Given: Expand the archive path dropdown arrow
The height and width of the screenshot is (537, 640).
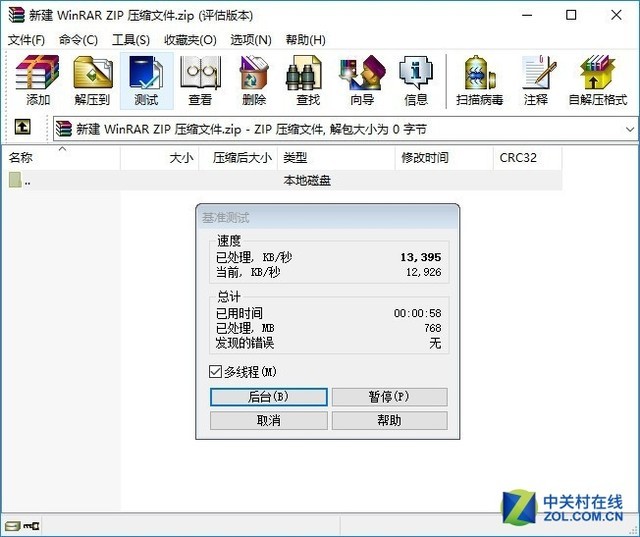Looking at the screenshot, I should [630, 129].
